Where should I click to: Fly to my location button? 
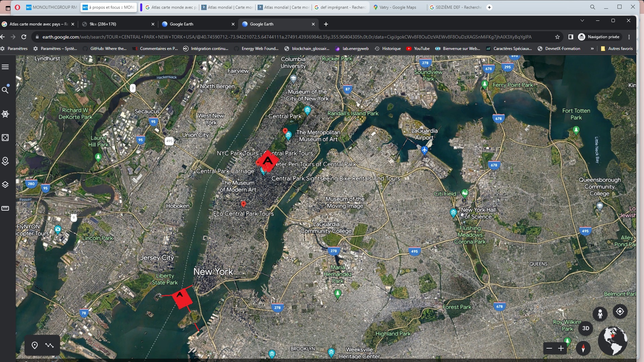(620, 311)
